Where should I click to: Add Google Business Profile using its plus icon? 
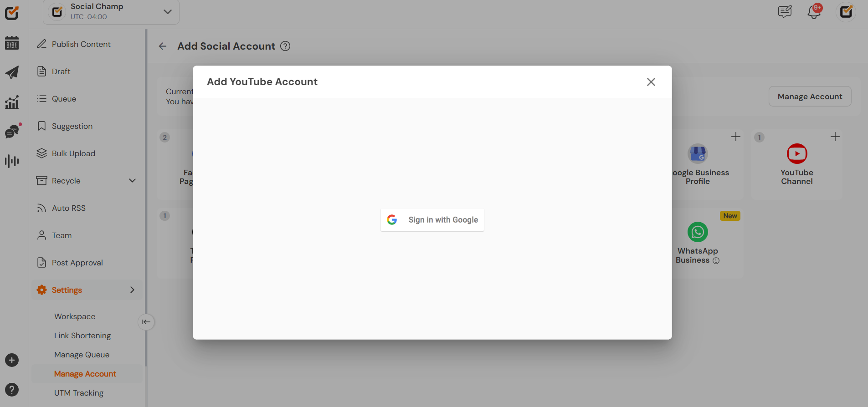coord(736,137)
